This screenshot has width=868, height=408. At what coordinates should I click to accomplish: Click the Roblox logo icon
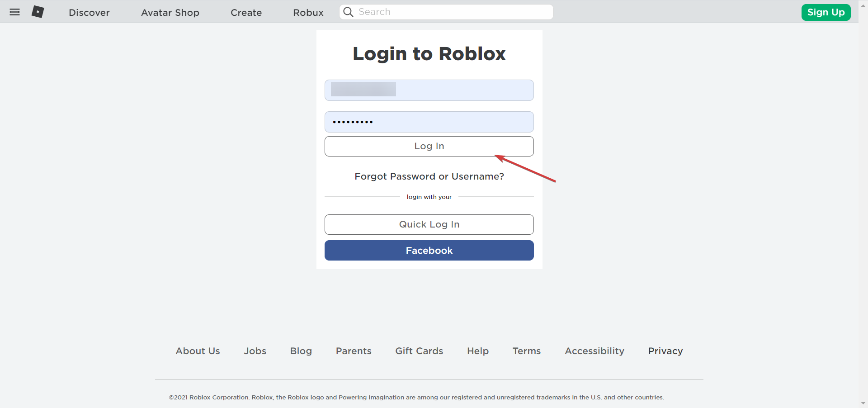pos(38,12)
